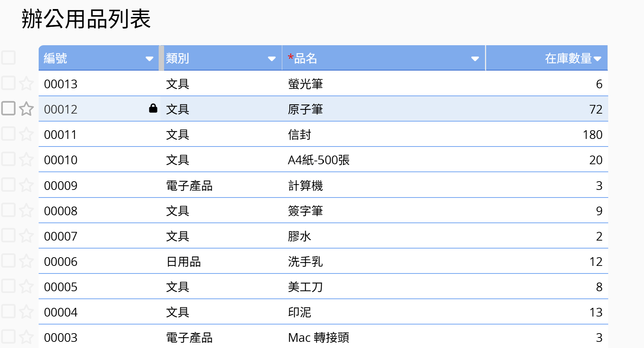Click the 編號 column header label
The image size is (644, 348).
pyautogui.click(x=55, y=58)
